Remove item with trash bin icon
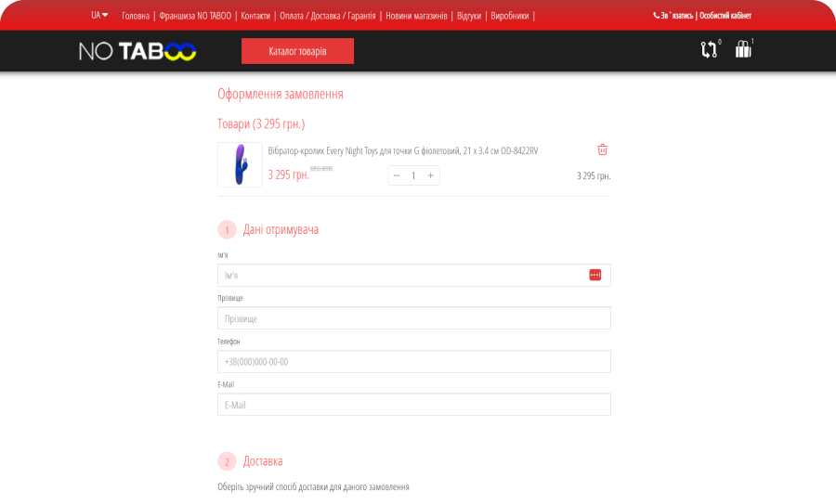Viewport: 836px width, 504px height. (x=603, y=149)
